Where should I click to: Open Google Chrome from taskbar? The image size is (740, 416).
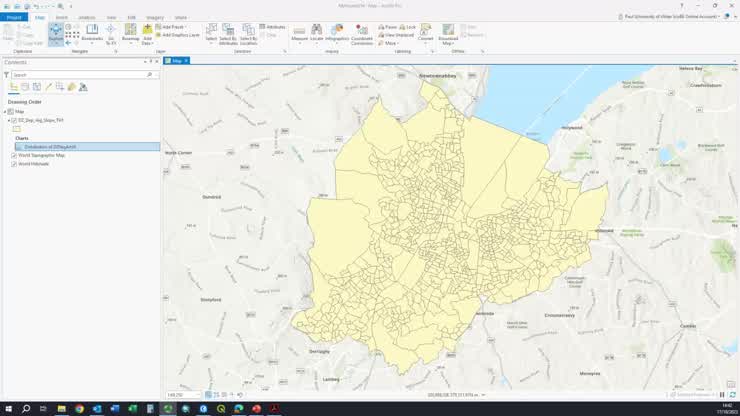click(x=79, y=409)
